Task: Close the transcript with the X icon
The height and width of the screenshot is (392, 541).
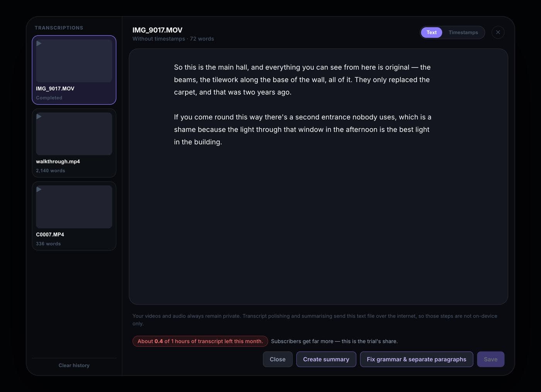Action: [498, 32]
